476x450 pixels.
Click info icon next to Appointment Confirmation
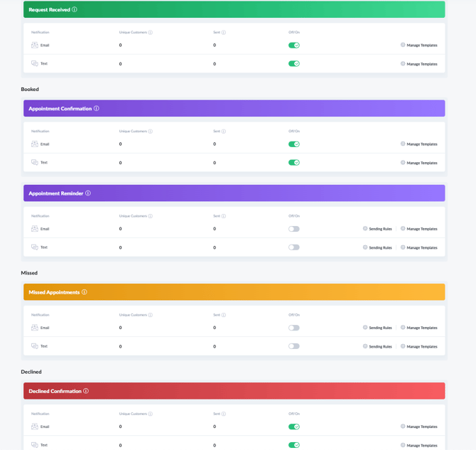(x=97, y=109)
